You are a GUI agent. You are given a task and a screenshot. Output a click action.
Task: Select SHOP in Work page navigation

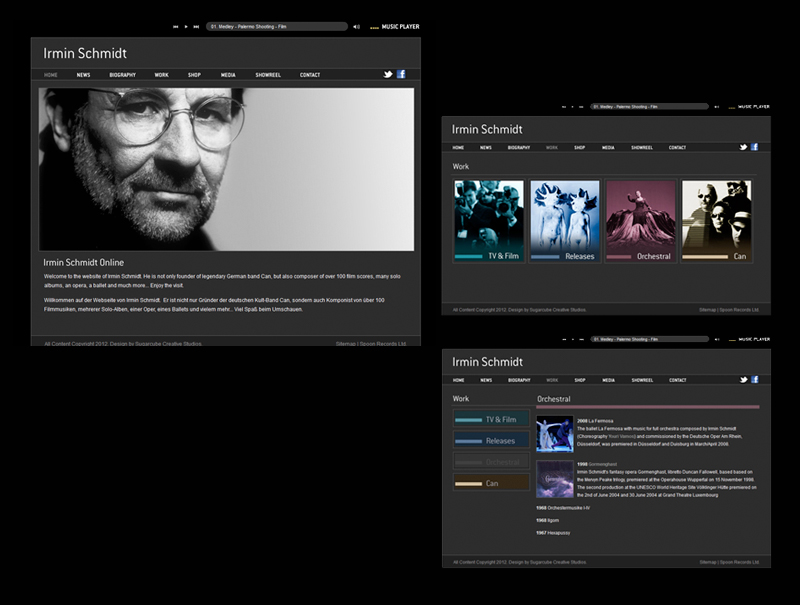(x=580, y=148)
